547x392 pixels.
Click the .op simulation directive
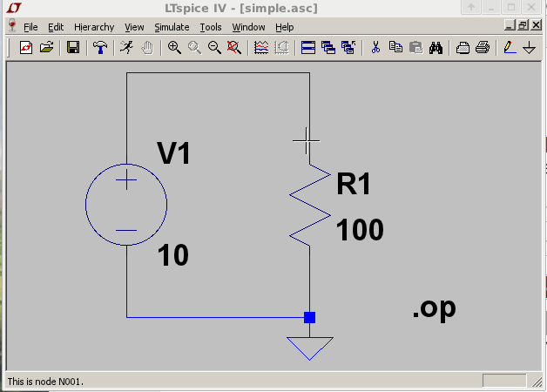434,308
